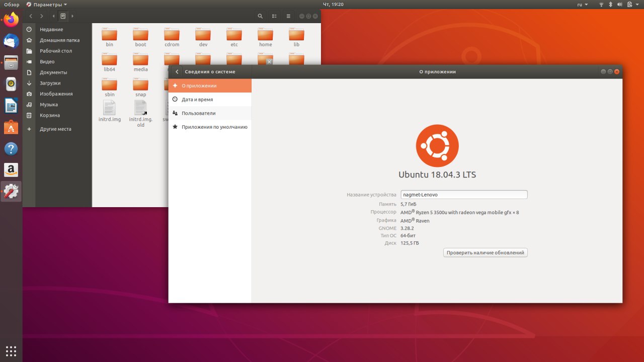The width and height of the screenshot is (644, 362).
Task: Click left path arrow in Files path bar
Action: (53, 16)
